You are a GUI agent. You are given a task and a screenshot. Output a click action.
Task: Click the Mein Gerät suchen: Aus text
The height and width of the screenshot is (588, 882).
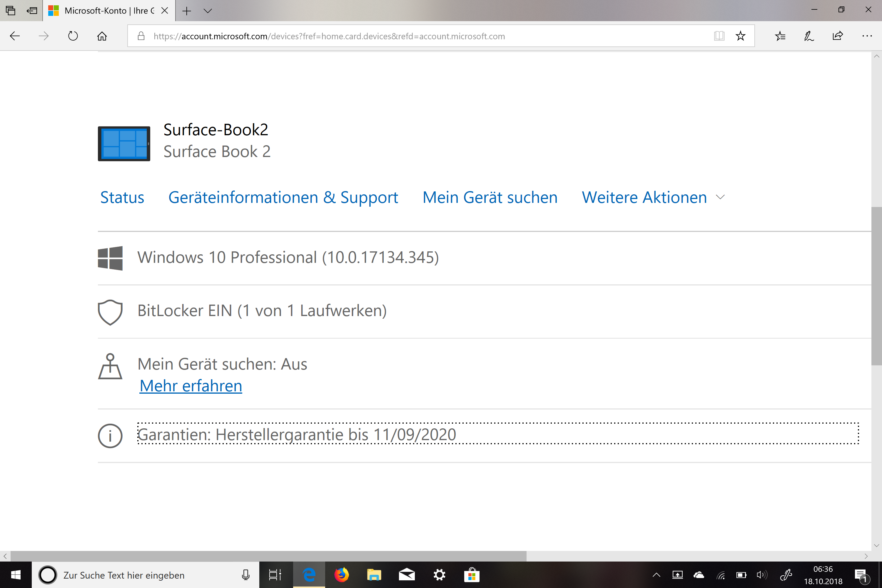click(222, 364)
